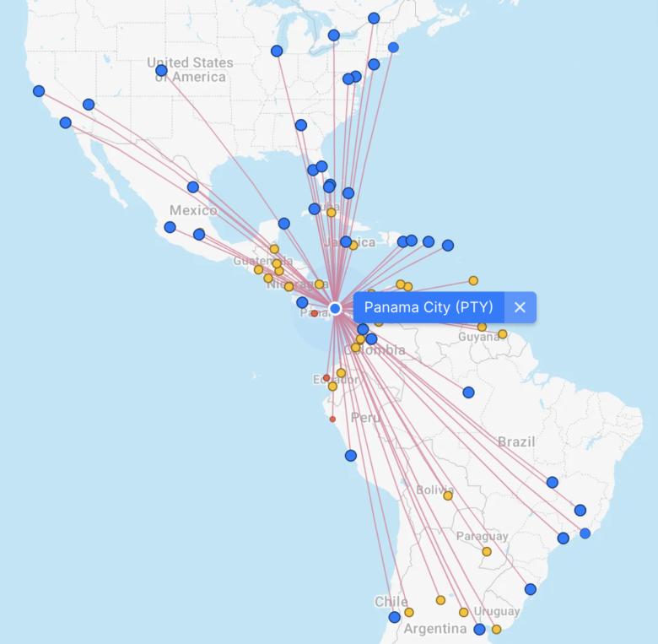Select the northernmost blue marker in Canada
658x644 pixels.
[x=374, y=19]
